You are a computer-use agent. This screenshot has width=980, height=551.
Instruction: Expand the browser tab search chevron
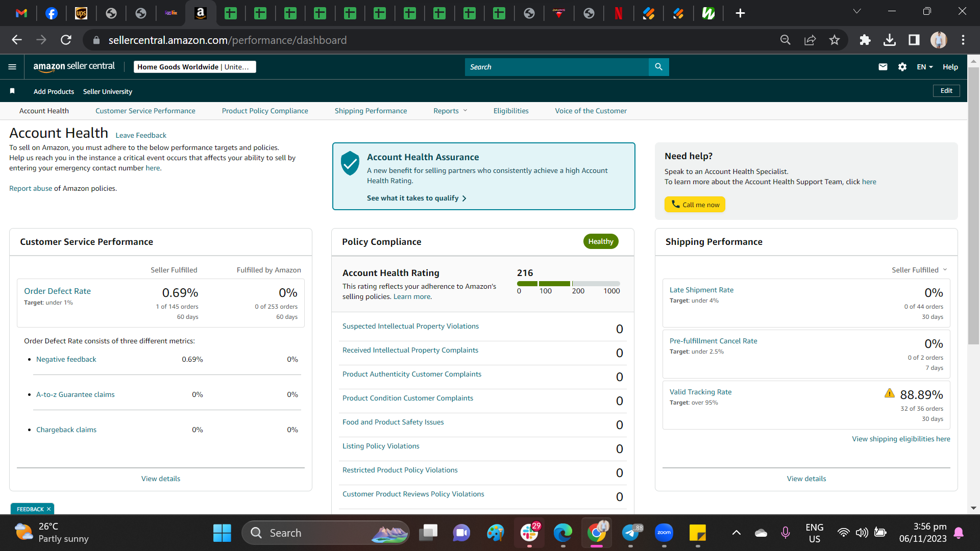pos(857,11)
